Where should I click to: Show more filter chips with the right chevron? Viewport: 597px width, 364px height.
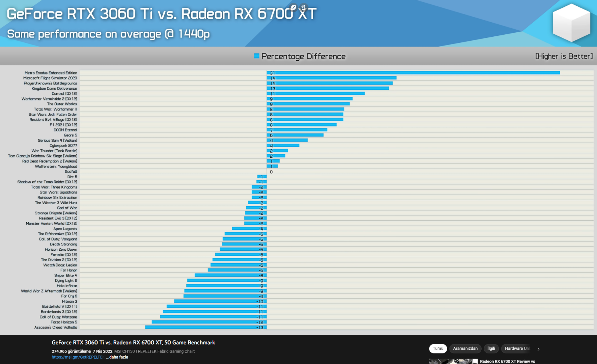[x=538, y=349]
